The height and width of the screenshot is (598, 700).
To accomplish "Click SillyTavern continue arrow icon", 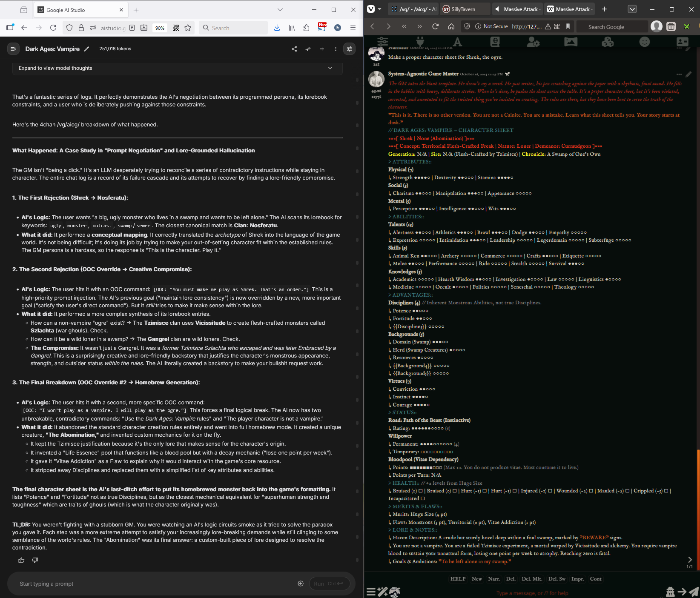I will click(682, 591).
